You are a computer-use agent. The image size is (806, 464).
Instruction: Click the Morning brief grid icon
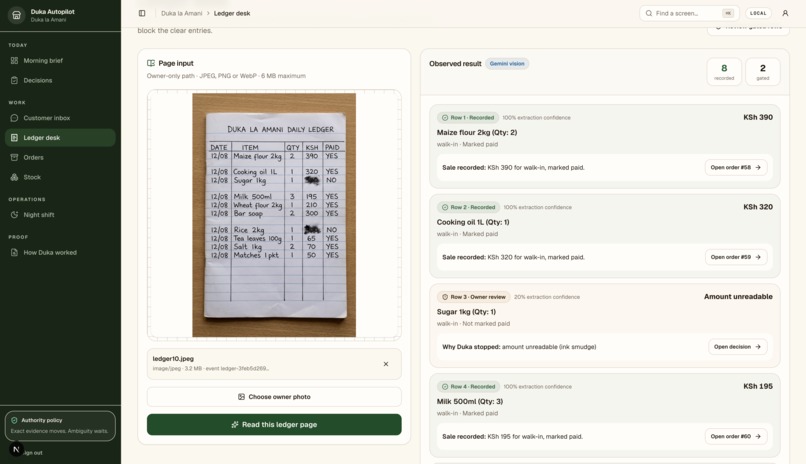point(14,61)
